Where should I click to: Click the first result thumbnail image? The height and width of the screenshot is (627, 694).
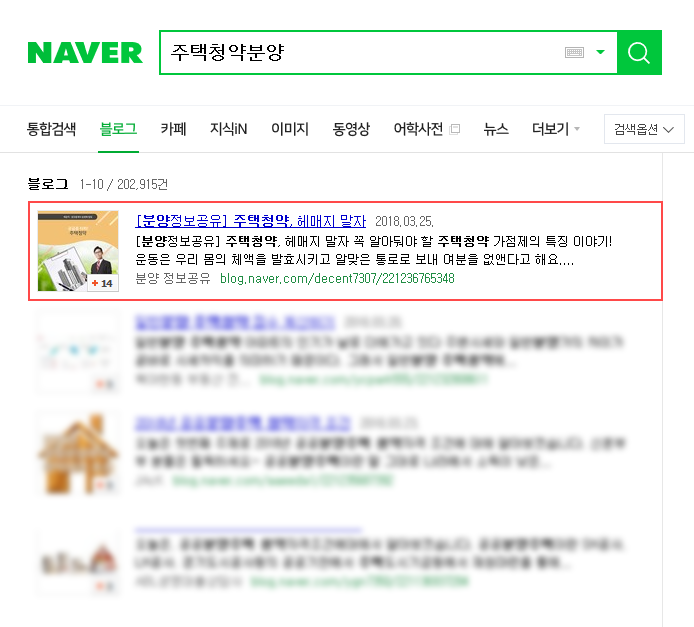[78, 251]
